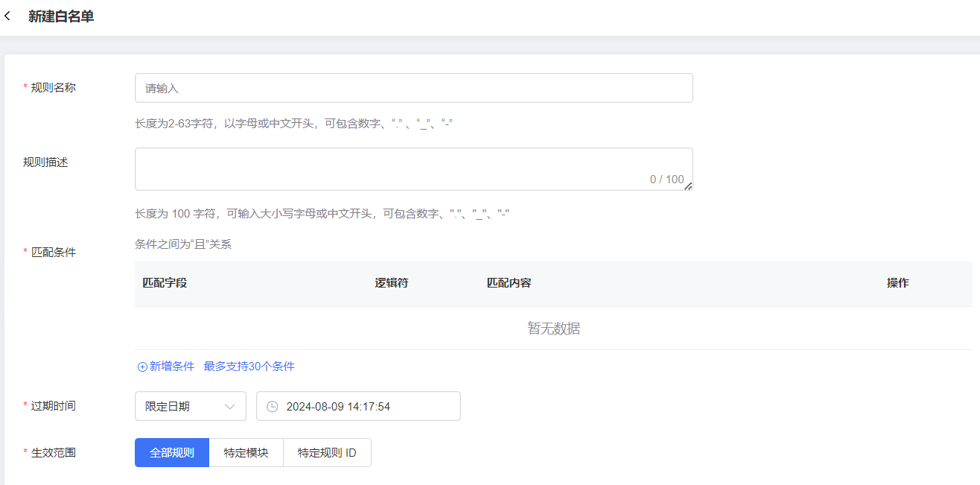Click the 新增条件 link text

click(x=172, y=367)
